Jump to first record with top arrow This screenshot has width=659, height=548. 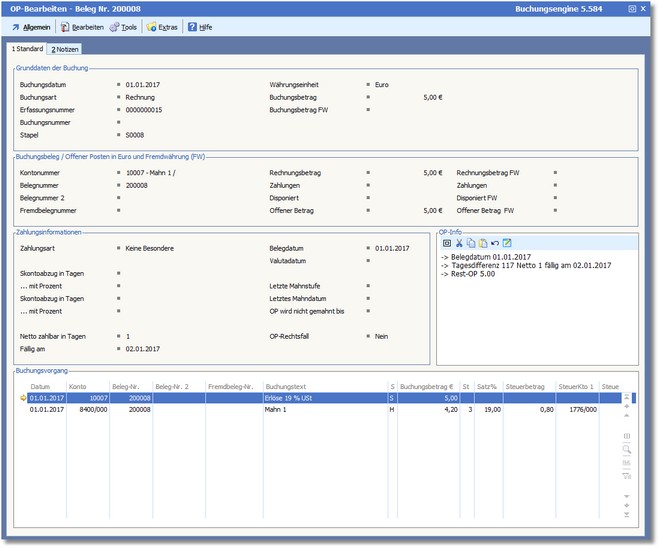[627, 397]
